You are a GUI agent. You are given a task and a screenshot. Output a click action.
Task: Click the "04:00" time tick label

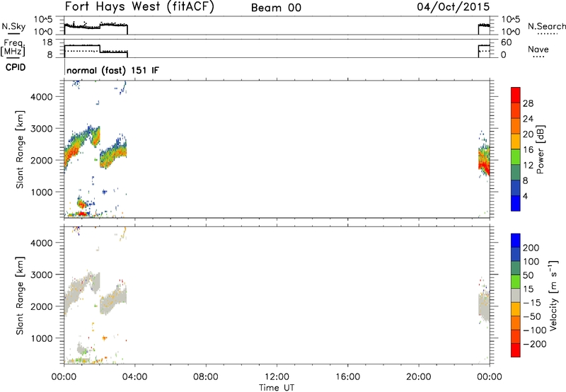click(134, 377)
